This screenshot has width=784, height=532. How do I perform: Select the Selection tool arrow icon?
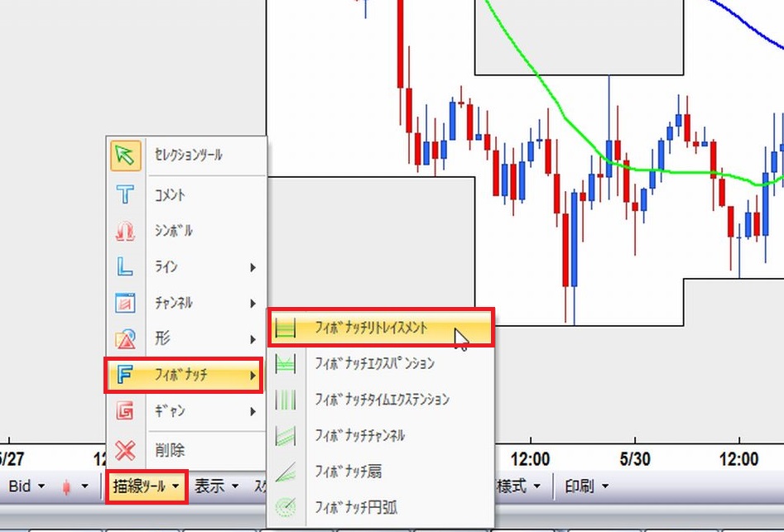pos(125,156)
